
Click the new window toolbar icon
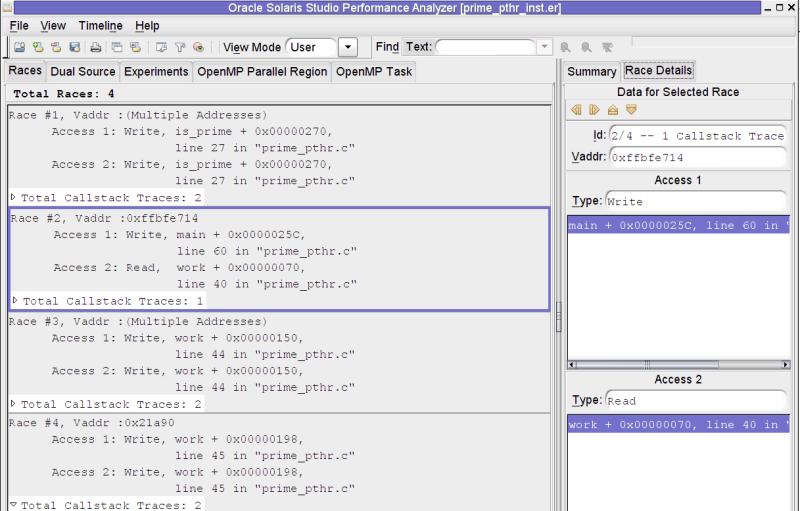(117, 47)
